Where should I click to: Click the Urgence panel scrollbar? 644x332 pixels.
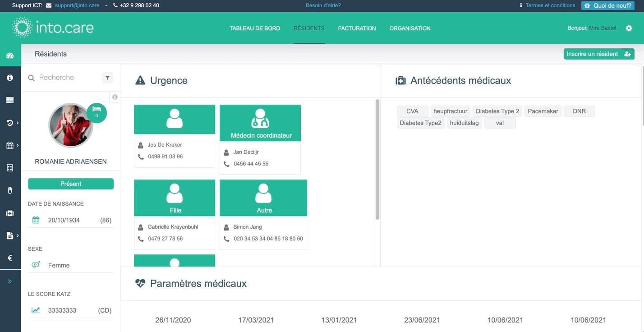[x=377, y=159]
